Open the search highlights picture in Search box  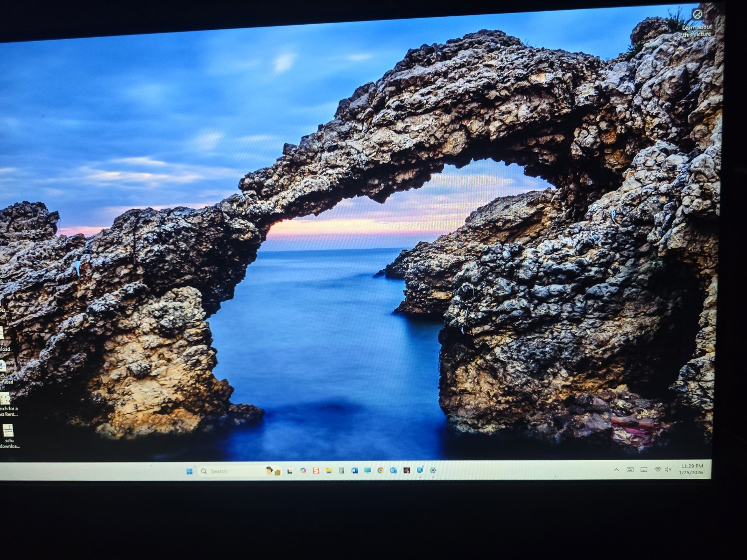click(273, 471)
